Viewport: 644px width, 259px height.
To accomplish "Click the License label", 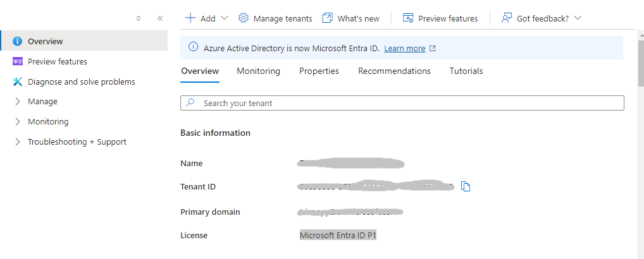I will [x=194, y=235].
